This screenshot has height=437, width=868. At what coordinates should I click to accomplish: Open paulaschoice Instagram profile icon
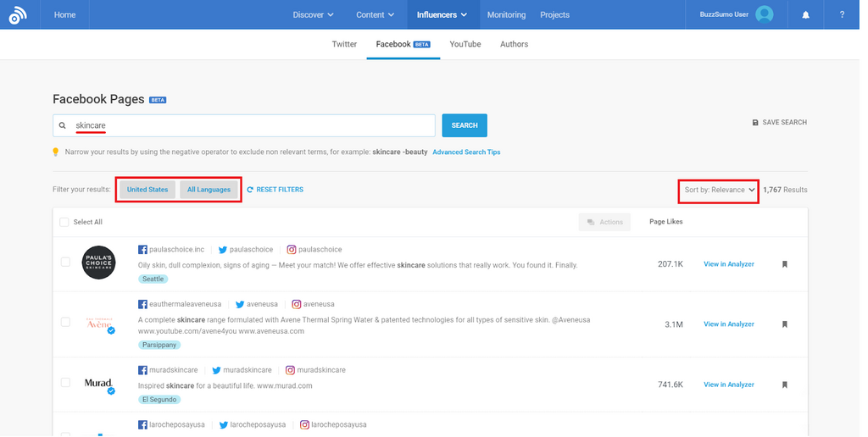(x=291, y=250)
